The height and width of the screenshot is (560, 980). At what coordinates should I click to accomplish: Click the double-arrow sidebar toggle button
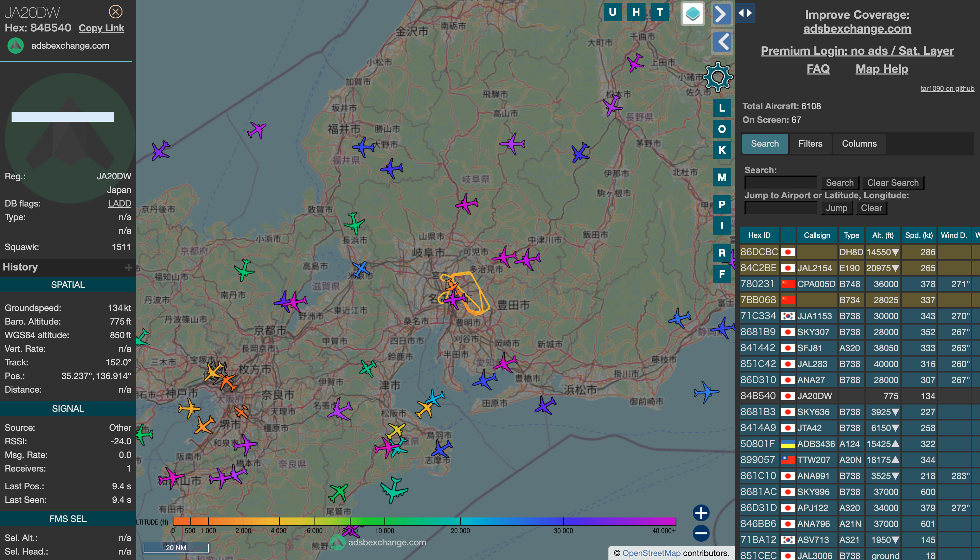coord(746,13)
